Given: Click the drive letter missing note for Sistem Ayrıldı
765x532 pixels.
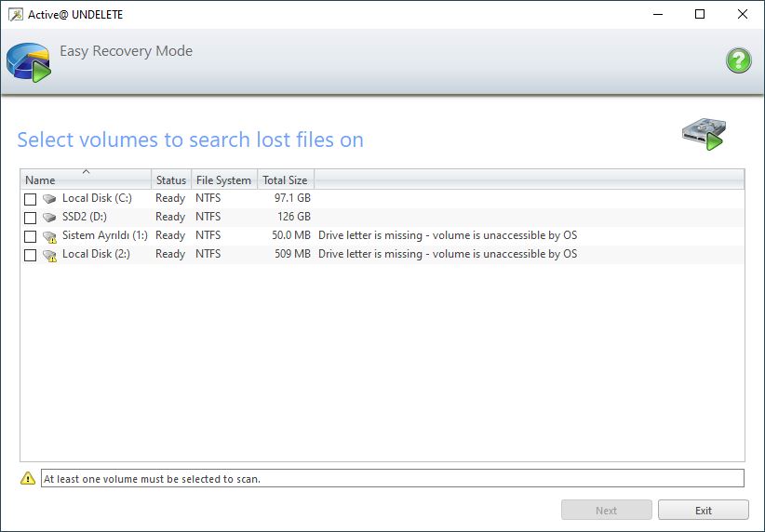Looking at the screenshot, I should pyautogui.click(x=448, y=235).
